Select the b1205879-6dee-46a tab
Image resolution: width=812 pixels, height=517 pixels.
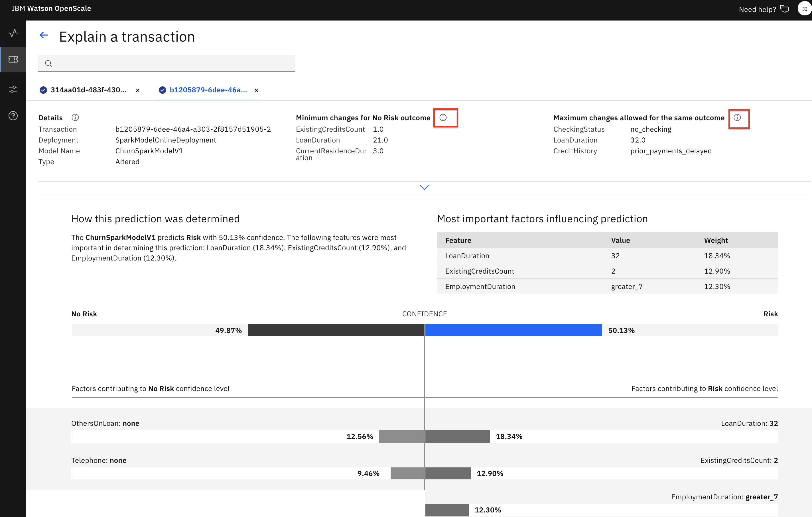click(208, 90)
